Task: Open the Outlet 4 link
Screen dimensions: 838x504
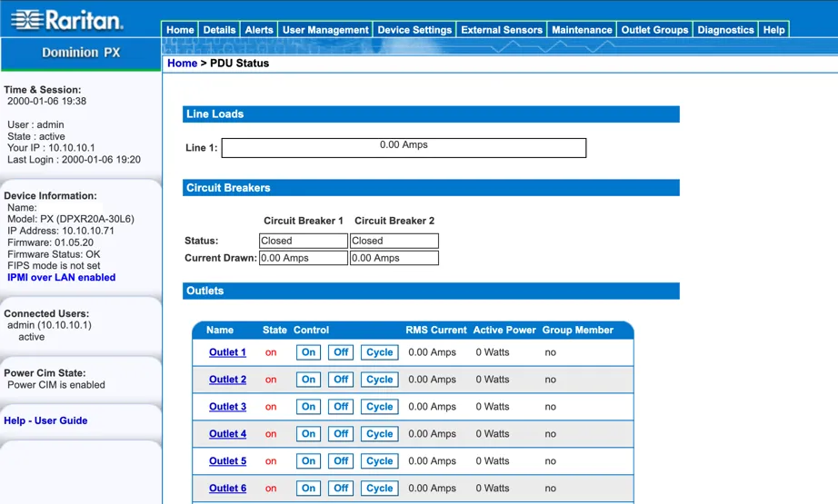Action: (227, 434)
